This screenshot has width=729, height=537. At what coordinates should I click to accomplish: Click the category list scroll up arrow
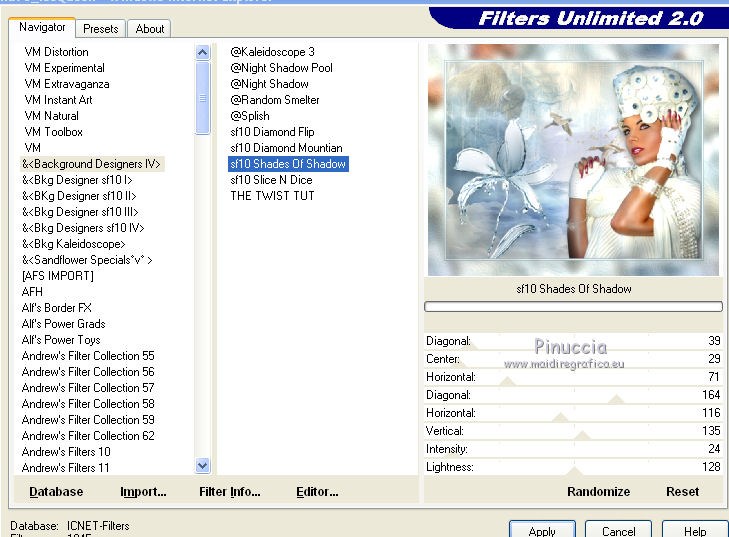(x=202, y=52)
